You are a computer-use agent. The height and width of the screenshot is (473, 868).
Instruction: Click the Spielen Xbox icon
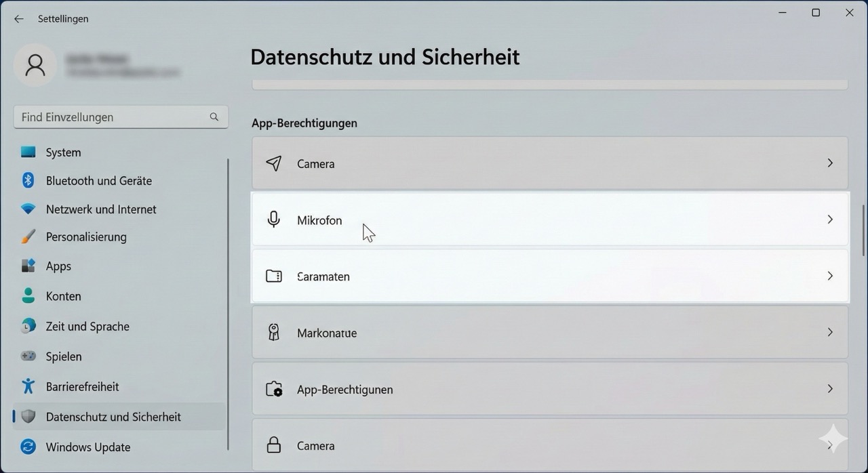pos(28,356)
